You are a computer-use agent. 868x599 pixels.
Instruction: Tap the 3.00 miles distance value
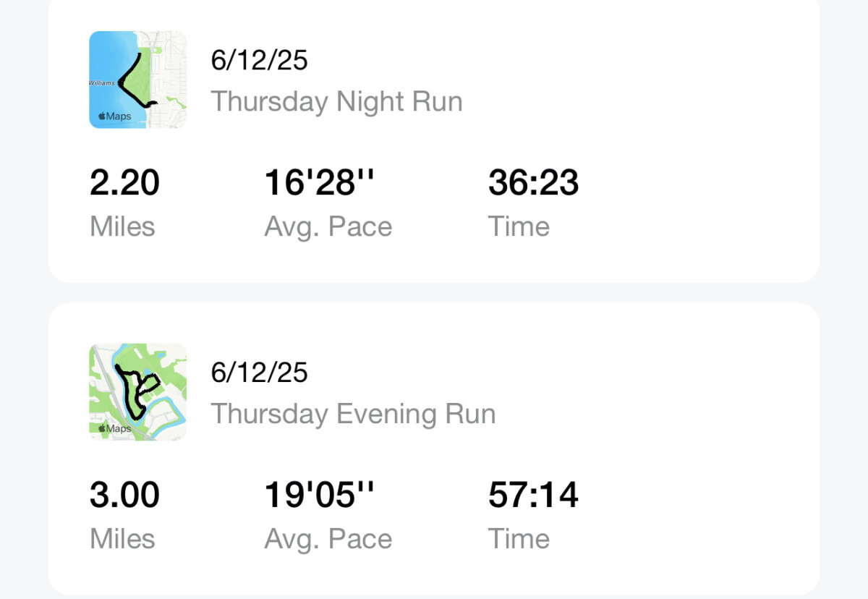pyautogui.click(x=124, y=495)
